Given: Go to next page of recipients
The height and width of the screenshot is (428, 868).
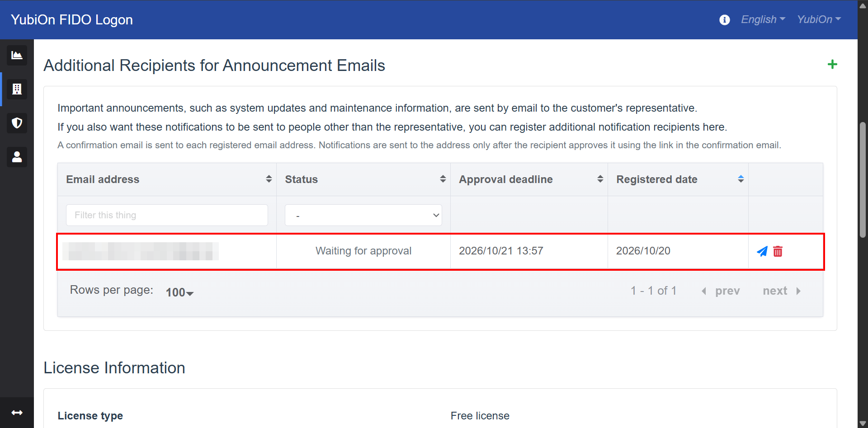Looking at the screenshot, I should (x=782, y=291).
